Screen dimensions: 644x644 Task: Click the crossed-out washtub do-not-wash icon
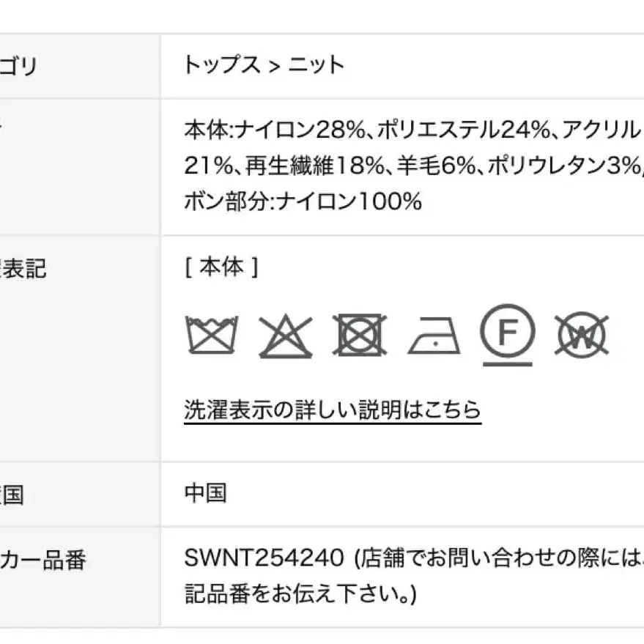click(212, 336)
